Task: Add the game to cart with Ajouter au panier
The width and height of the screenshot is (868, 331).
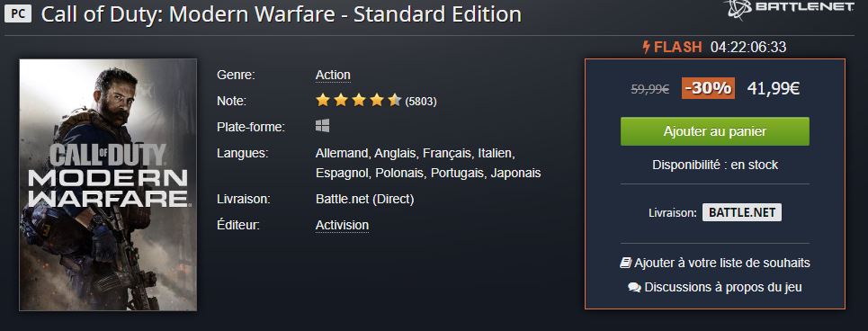Action: point(715,131)
